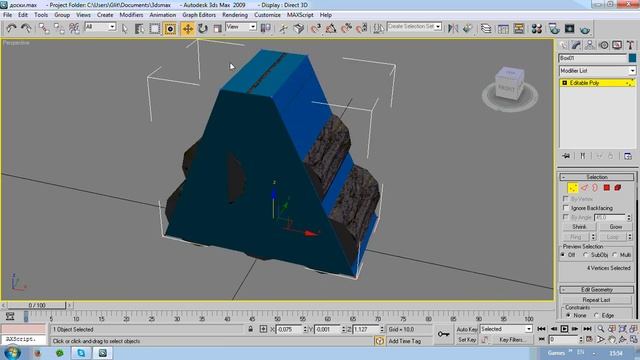Select Element sub-object level icon
The height and width of the screenshot is (360, 640).
pos(618,188)
